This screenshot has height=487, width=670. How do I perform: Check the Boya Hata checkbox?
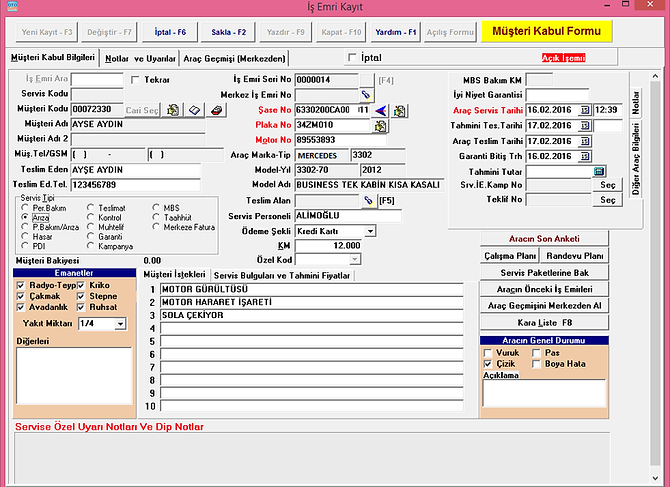pyautogui.click(x=536, y=364)
